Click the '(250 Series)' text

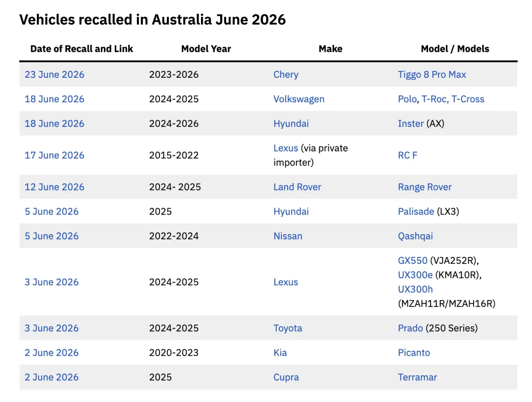(452, 328)
